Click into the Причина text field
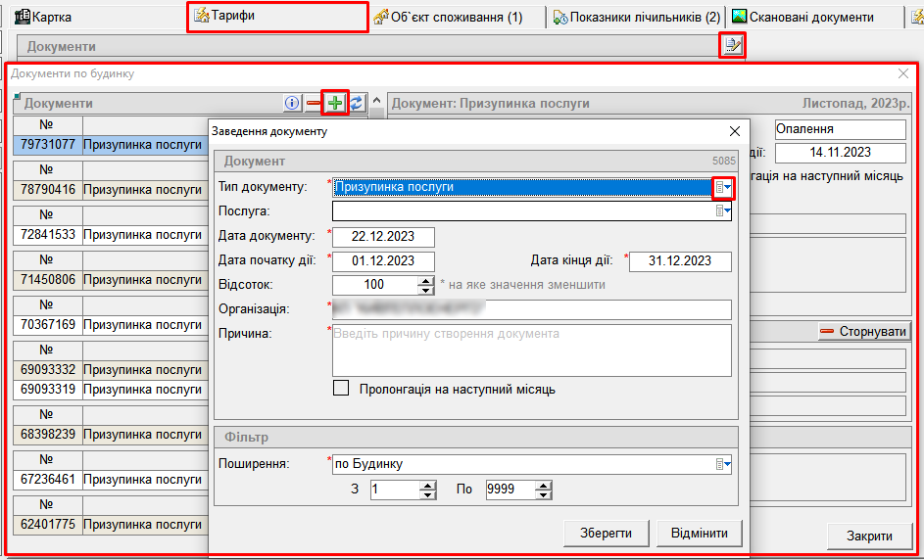924x560 pixels. [531, 350]
